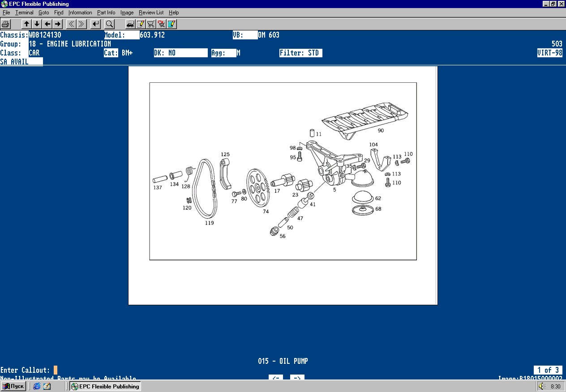Click the Windows Start button

13,386
